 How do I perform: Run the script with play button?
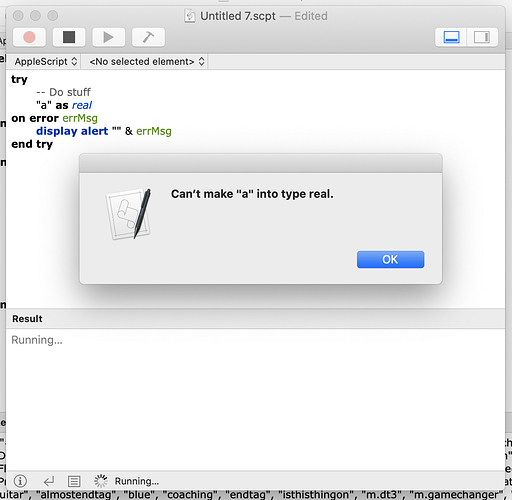109,37
